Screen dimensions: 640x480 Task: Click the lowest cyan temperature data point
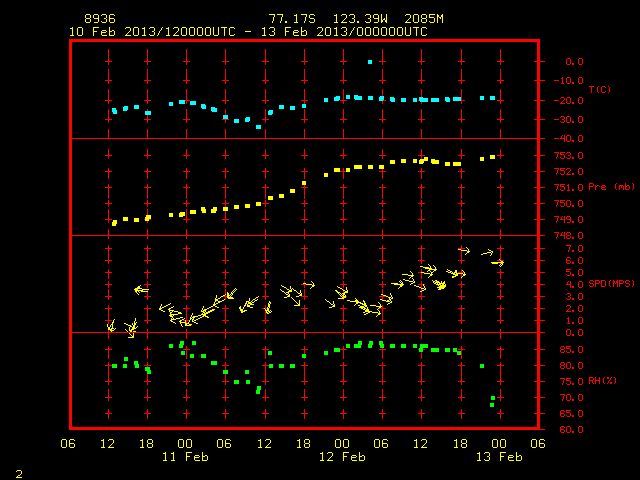[258, 127]
